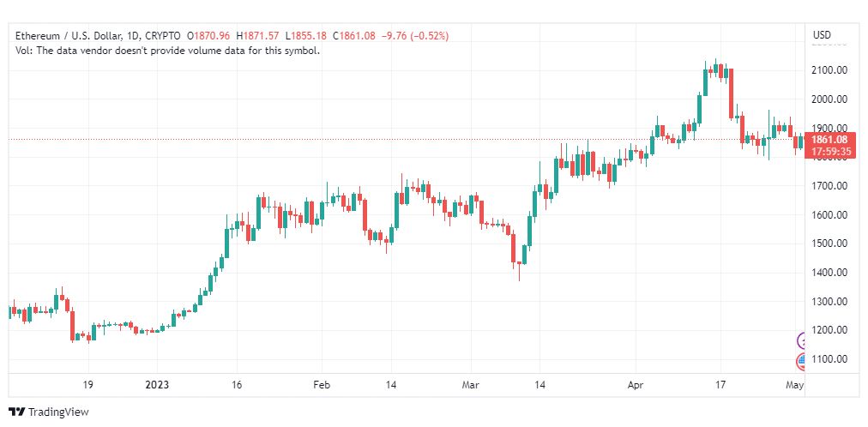
Task: Click the 1100.00 level on price scale
Action: pos(829,359)
